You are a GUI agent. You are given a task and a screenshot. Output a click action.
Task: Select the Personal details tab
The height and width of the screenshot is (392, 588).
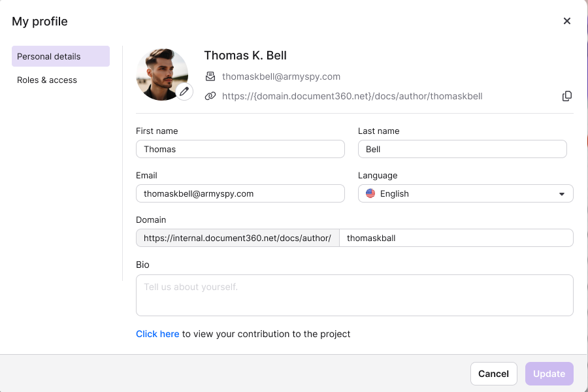[x=61, y=56]
